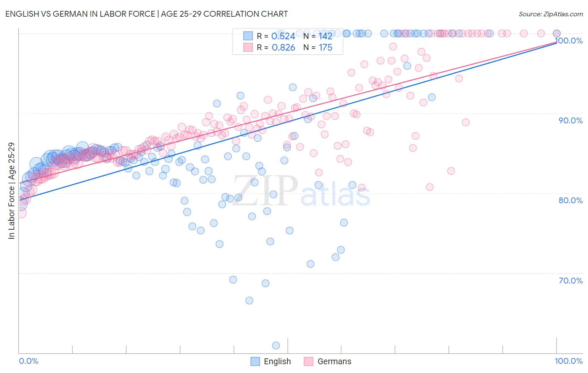Click the blue English legend swatch at bottom

[x=256, y=361]
